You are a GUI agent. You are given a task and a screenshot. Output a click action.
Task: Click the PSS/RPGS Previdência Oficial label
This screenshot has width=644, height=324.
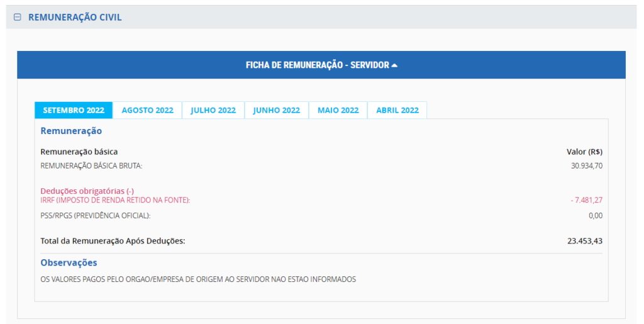(x=96, y=216)
